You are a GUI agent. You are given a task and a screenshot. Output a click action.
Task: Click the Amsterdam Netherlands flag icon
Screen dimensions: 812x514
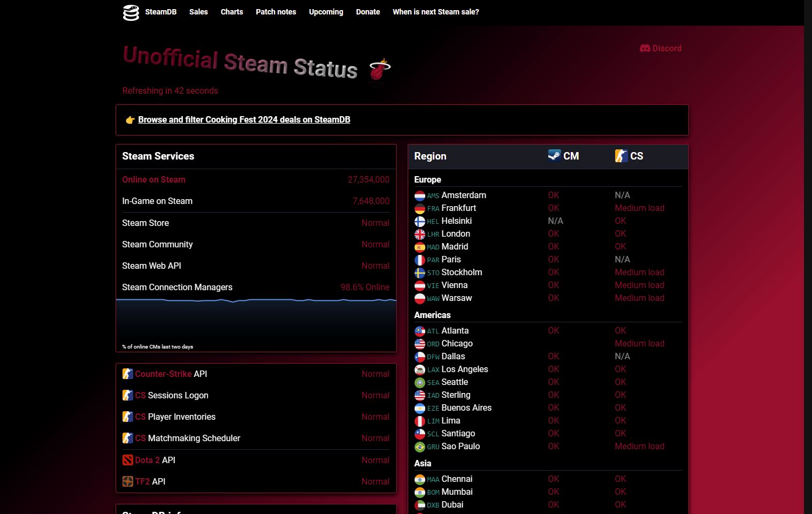pyautogui.click(x=420, y=195)
